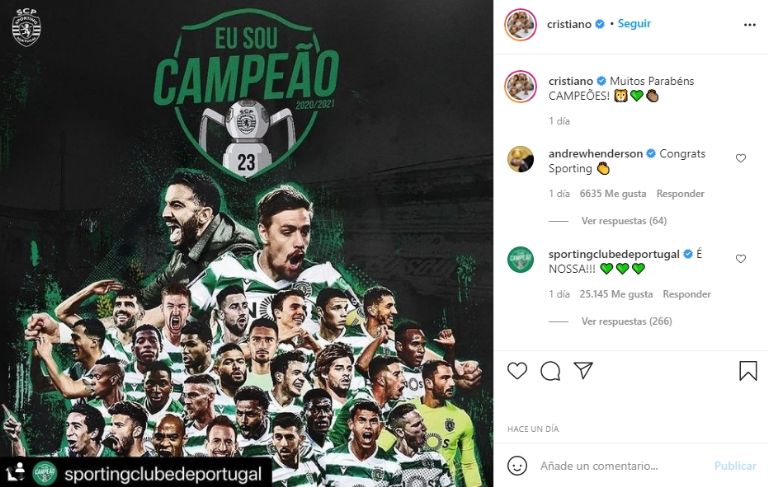
Task: Reply to sportingclubedeportugal with Responder
Action: click(687, 294)
